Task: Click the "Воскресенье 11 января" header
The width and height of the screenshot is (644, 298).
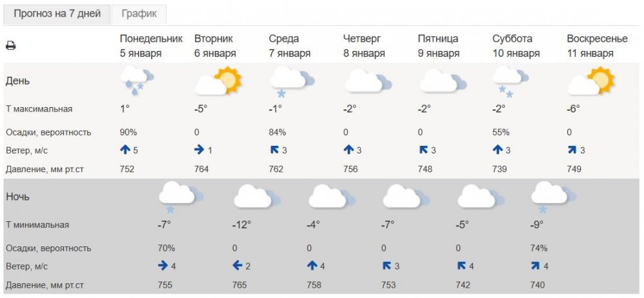Action: coord(597,46)
